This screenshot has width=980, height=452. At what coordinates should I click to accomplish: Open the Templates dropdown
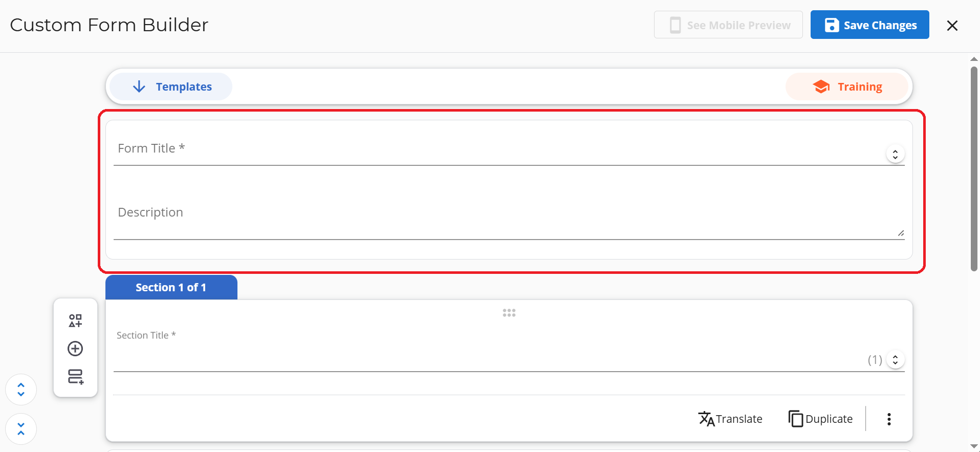[171, 87]
